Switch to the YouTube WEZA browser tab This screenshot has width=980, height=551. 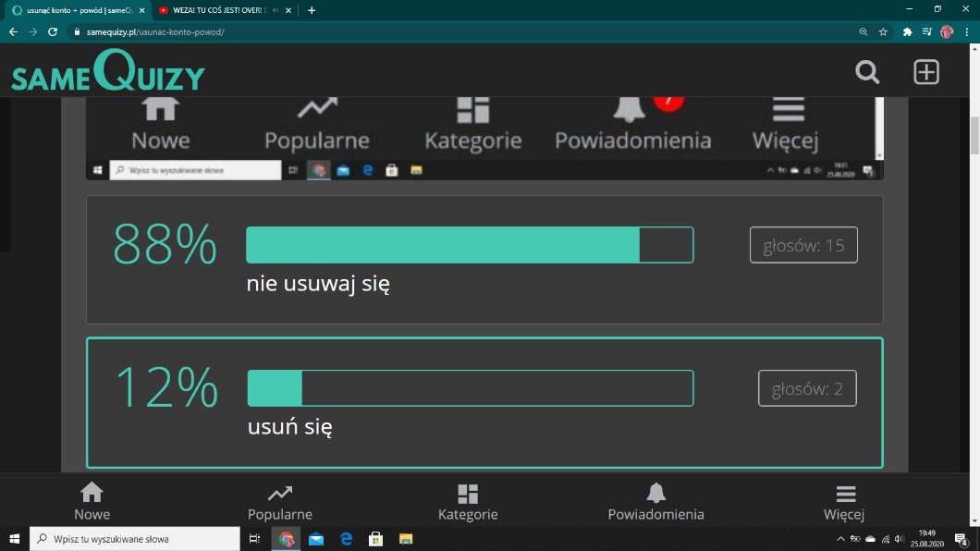click(x=220, y=10)
